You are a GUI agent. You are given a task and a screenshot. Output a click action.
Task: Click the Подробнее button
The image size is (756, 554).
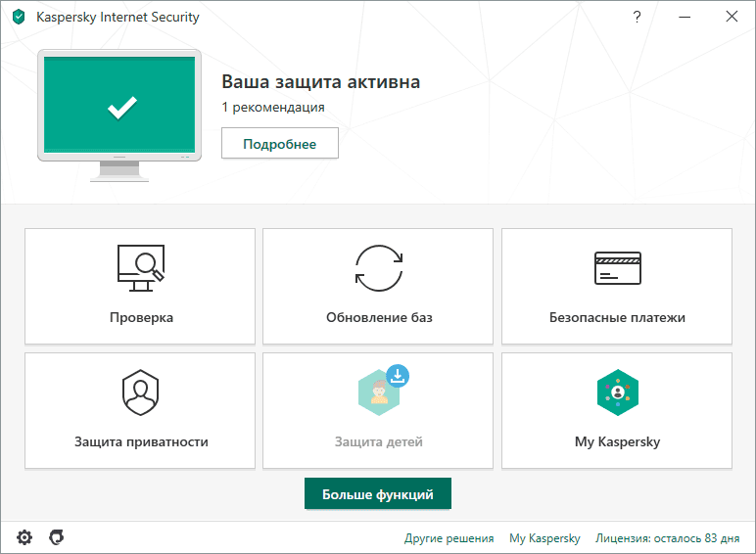pos(280,143)
